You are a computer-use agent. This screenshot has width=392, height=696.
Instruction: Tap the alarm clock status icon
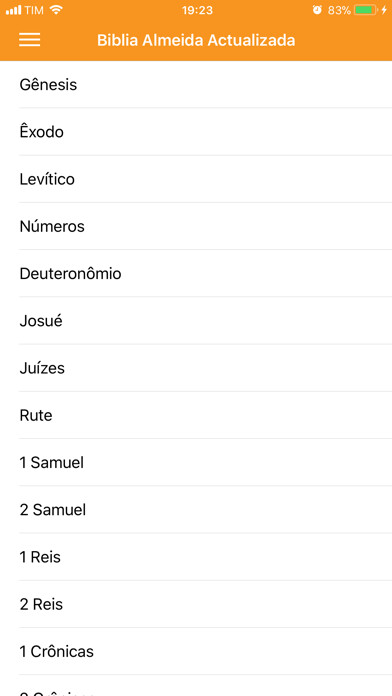317,10
